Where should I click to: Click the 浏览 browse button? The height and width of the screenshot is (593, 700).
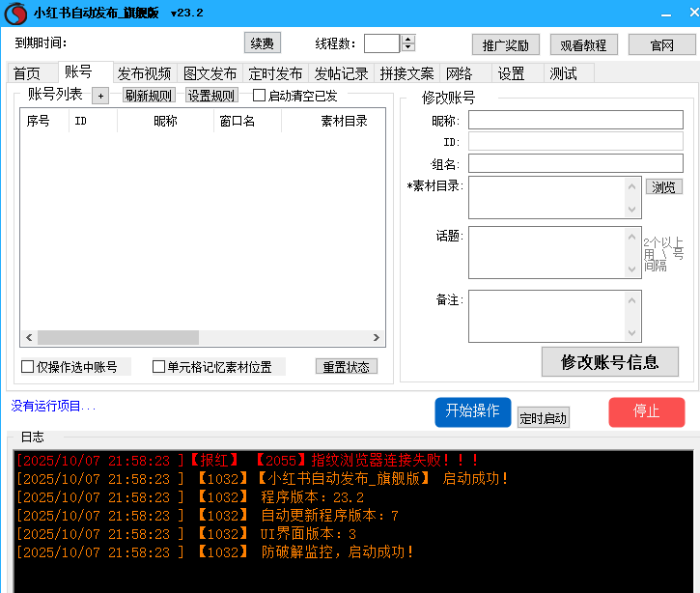click(x=664, y=186)
